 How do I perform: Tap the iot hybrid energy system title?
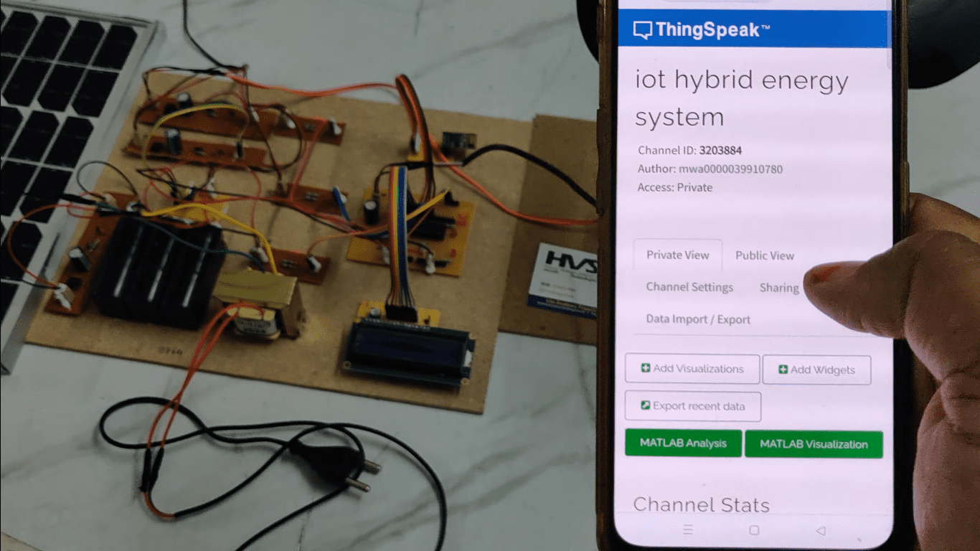741,98
